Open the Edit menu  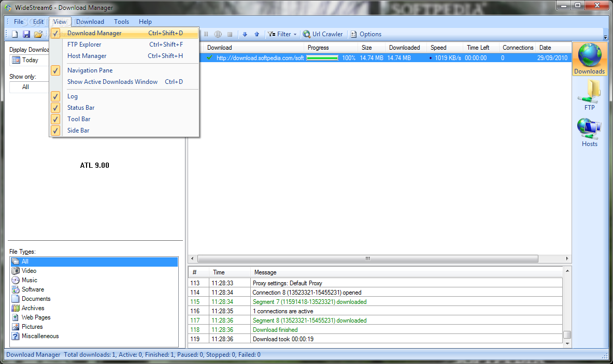pyautogui.click(x=38, y=22)
